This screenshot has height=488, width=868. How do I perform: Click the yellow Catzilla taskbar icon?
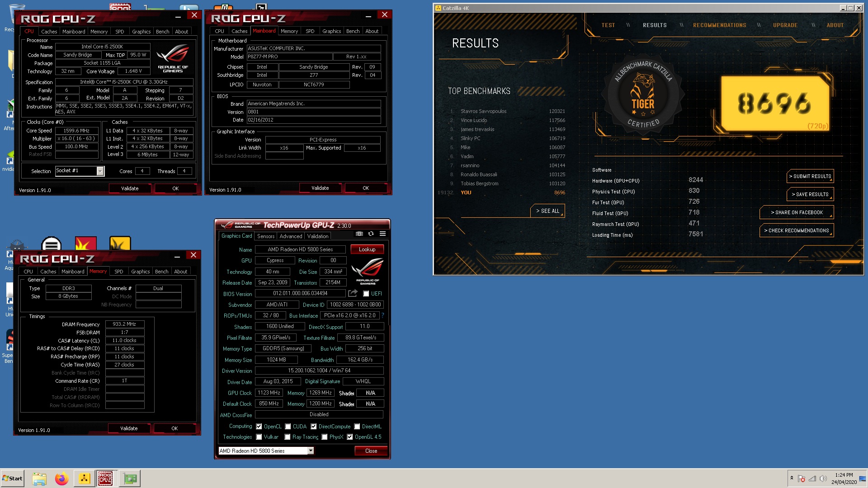tap(84, 479)
